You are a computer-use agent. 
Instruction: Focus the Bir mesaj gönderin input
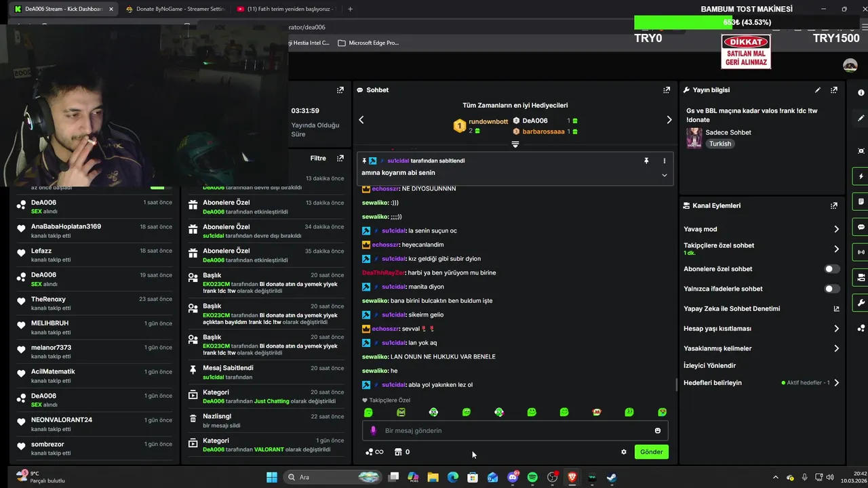pos(515,430)
